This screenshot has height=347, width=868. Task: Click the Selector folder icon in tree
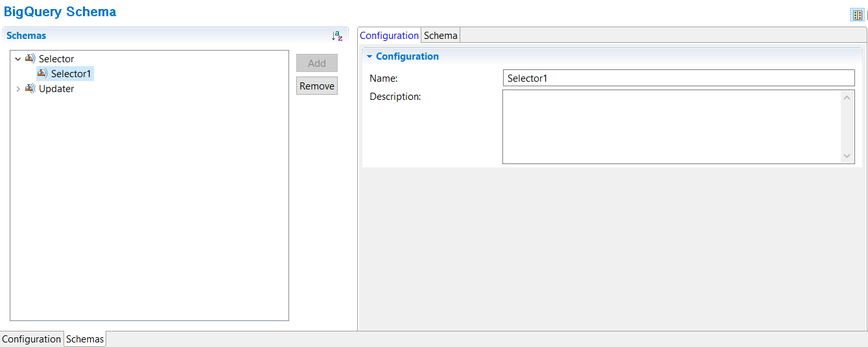pos(30,58)
